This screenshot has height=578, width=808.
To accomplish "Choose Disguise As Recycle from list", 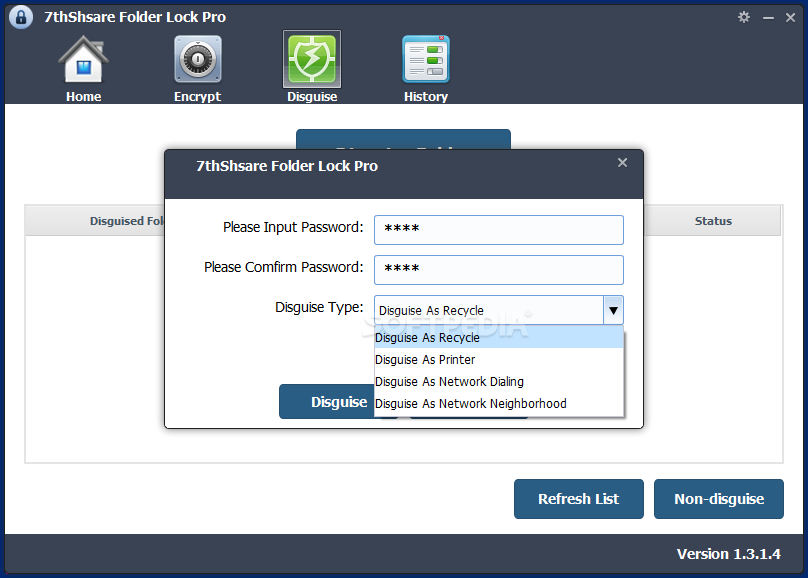I will pos(499,337).
